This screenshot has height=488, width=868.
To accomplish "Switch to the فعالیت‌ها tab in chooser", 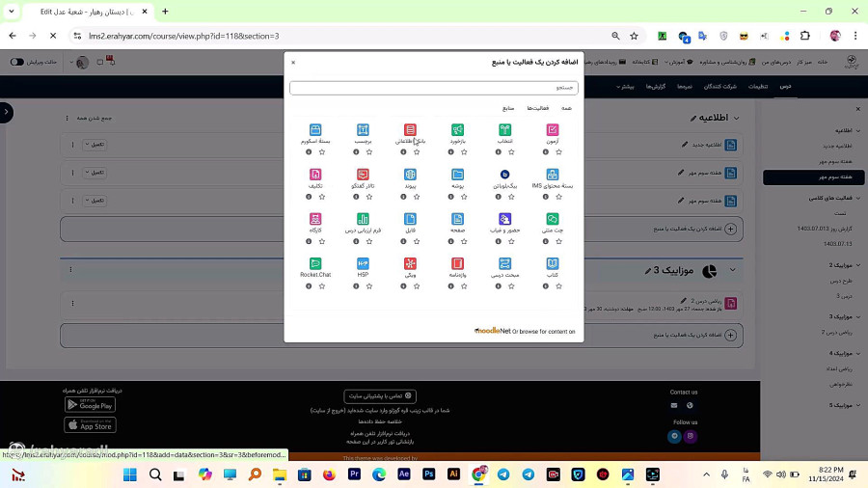I will [537, 108].
